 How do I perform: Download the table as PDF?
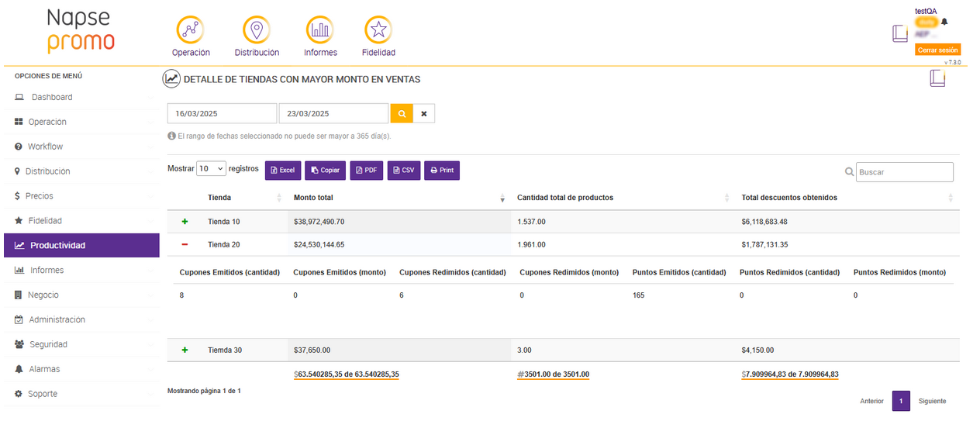click(x=367, y=170)
